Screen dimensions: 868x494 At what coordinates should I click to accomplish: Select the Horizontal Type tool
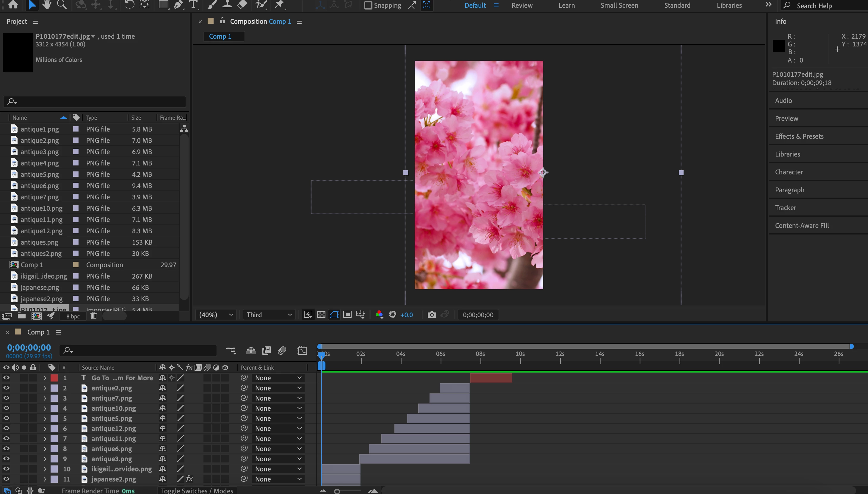pos(193,5)
